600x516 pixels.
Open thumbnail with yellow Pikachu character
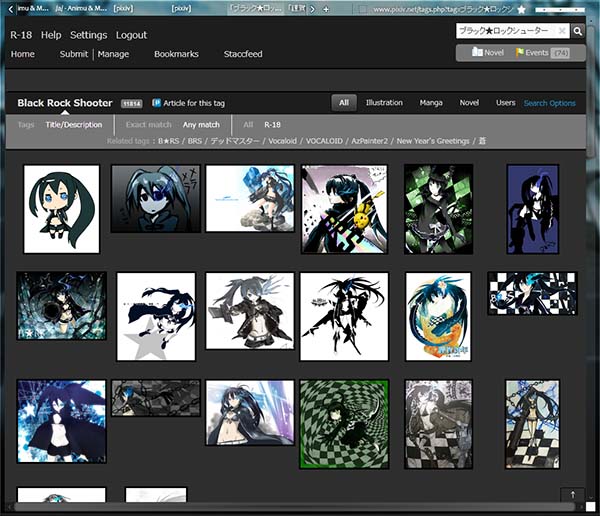click(x=344, y=209)
